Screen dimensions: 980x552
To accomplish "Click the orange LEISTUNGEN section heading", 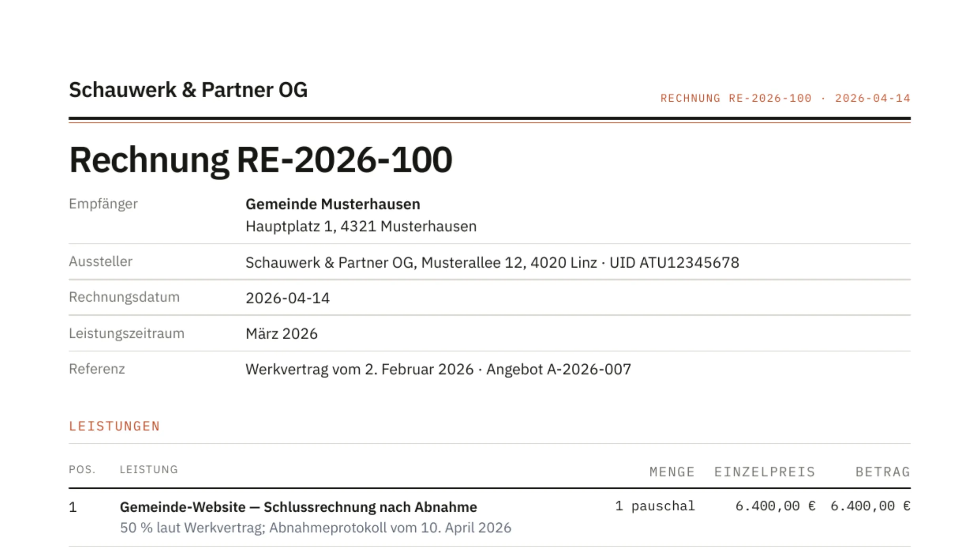I will pos(114,426).
